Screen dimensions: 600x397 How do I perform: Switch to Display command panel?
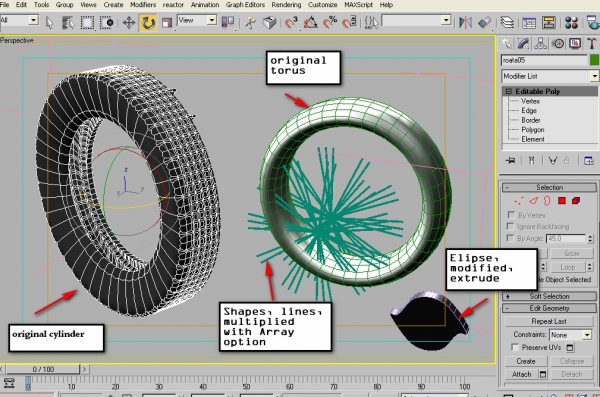[575, 44]
